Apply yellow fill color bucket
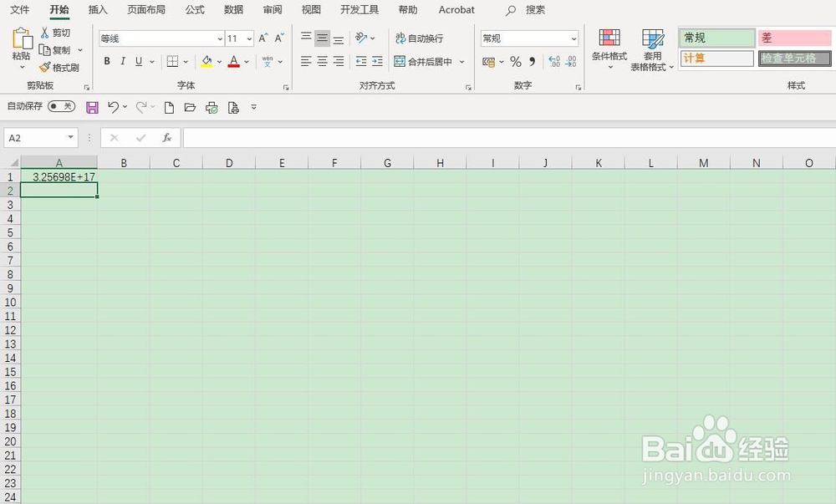Screen dimensions: 836x504 206,62
